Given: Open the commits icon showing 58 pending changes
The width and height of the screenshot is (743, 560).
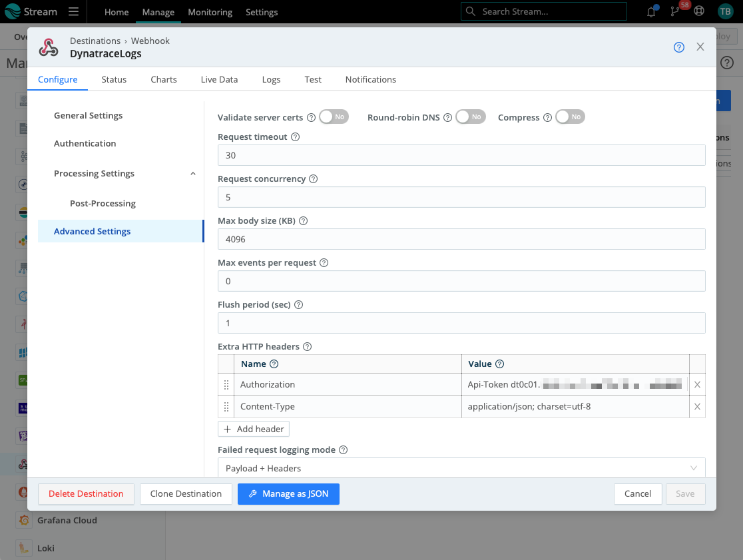Looking at the screenshot, I should 674,11.
